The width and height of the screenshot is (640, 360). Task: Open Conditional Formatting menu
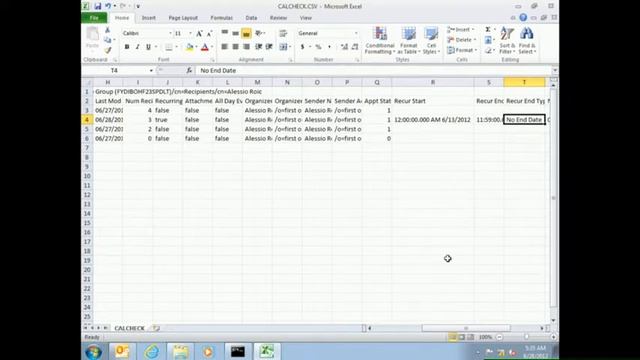(380, 40)
